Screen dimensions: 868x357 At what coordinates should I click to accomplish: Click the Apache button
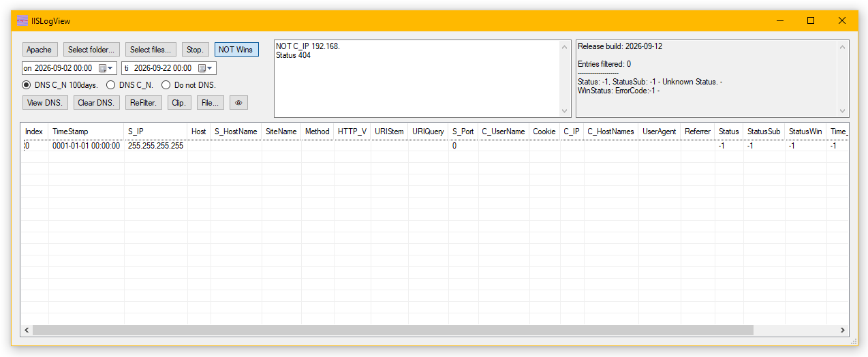pyautogui.click(x=40, y=50)
